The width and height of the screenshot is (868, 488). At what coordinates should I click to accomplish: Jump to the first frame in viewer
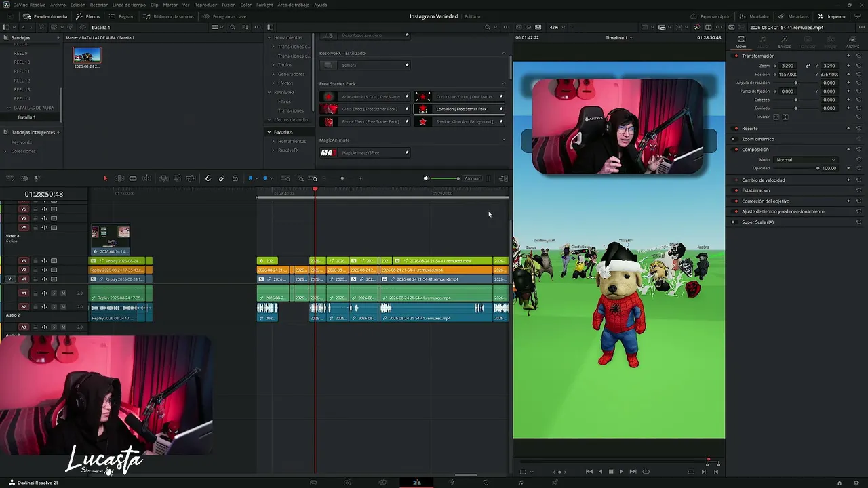589,472
